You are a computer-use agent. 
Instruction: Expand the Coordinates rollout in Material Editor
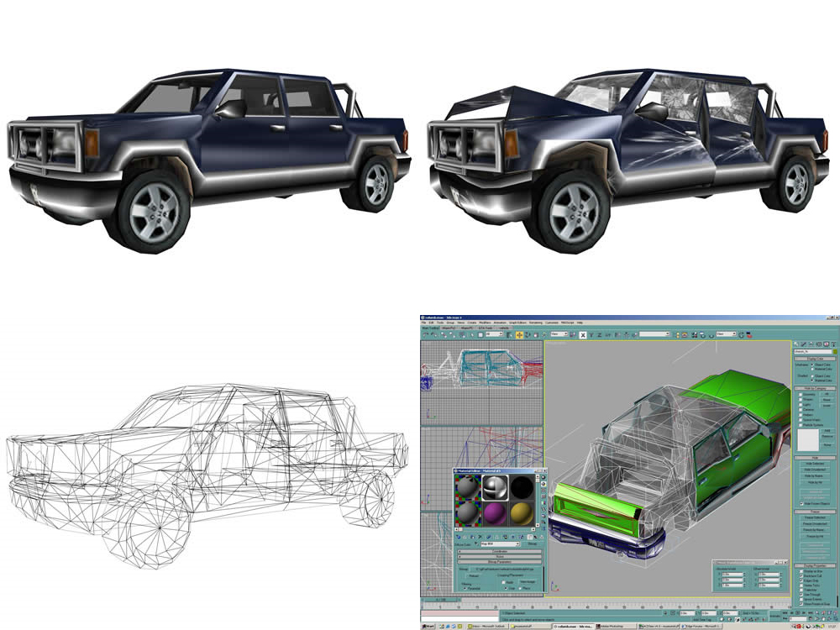(500, 551)
